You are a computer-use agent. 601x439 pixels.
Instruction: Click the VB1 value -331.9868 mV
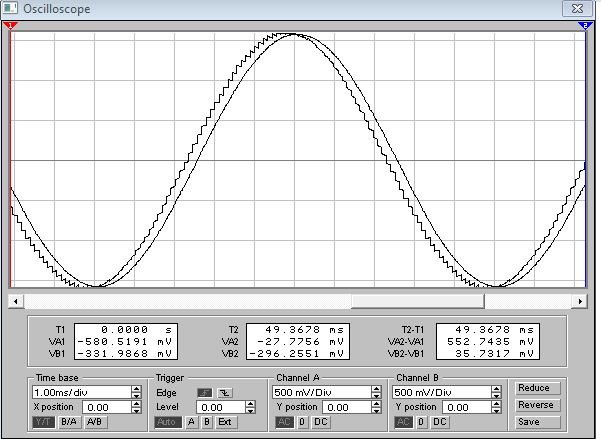pos(125,354)
